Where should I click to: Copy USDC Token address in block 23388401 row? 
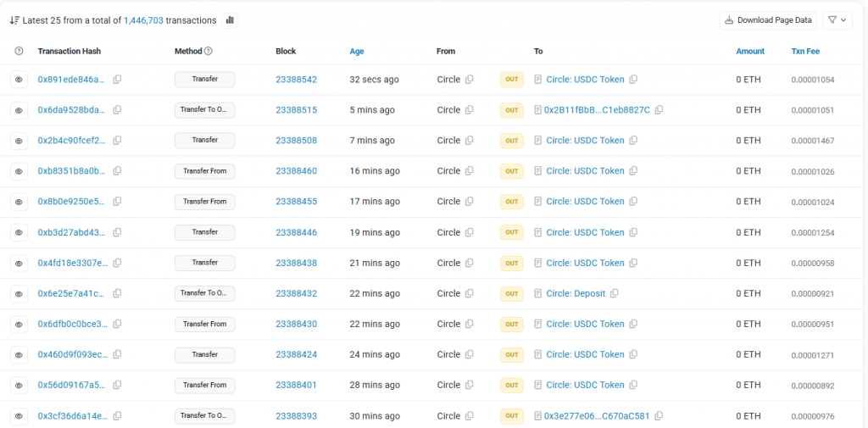click(x=633, y=385)
